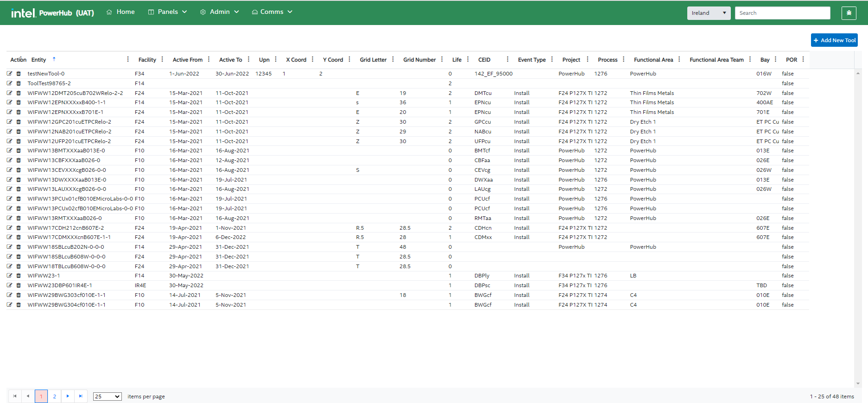868x403 pixels.
Task: Open the CEID column options icon
Action: coord(507,59)
